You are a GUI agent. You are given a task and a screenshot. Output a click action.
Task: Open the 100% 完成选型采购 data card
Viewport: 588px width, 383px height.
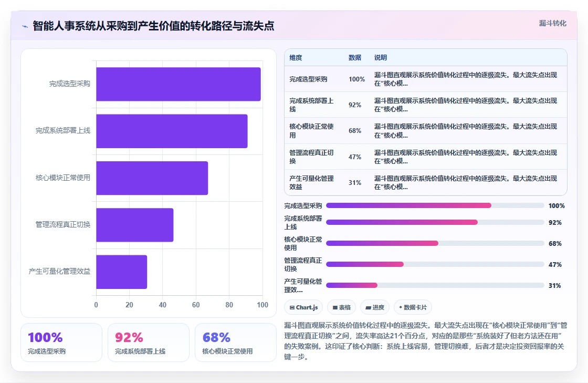[x=61, y=343]
